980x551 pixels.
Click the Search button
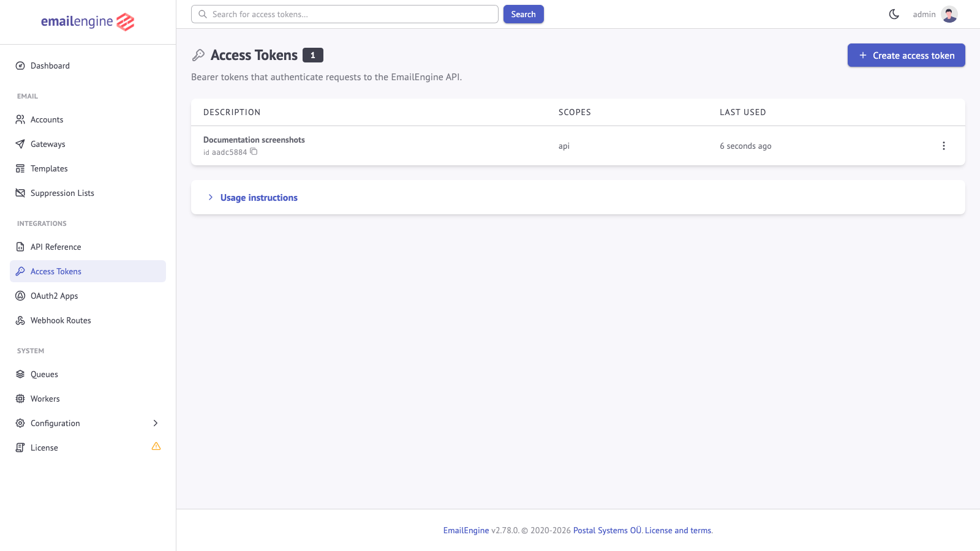pyautogui.click(x=524, y=14)
